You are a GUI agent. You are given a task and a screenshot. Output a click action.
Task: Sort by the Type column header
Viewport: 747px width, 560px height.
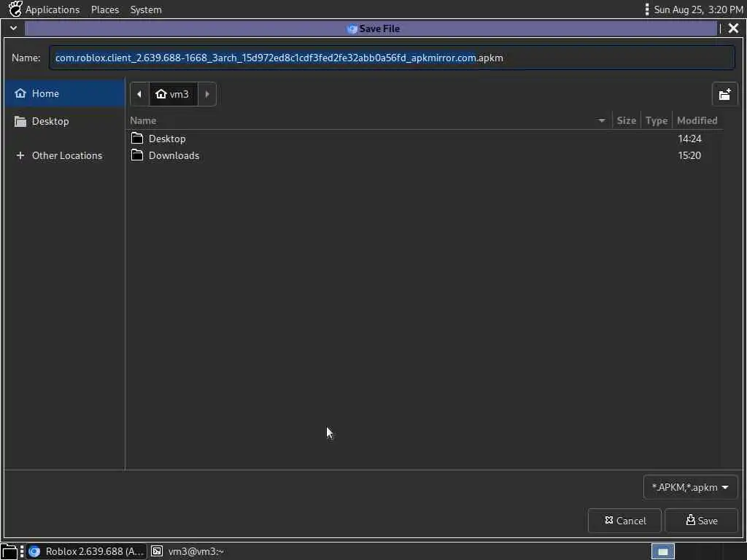pyautogui.click(x=656, y=120)
